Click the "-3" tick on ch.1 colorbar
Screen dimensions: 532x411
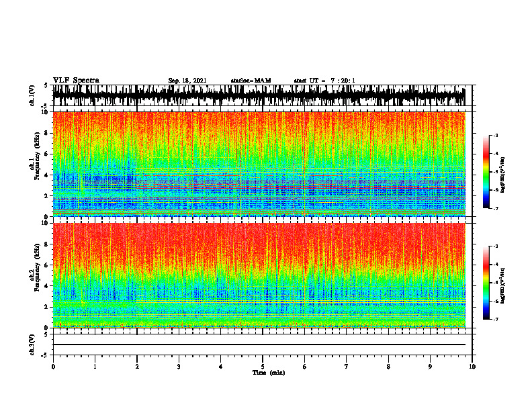tap(495, 135)
